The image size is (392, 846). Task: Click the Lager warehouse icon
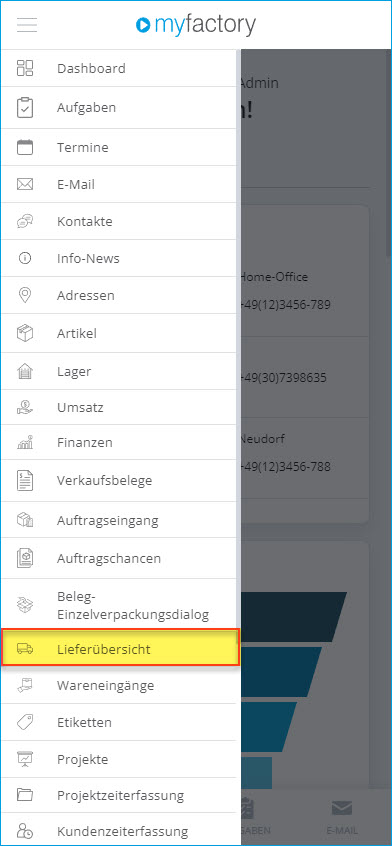click(25, 371)
